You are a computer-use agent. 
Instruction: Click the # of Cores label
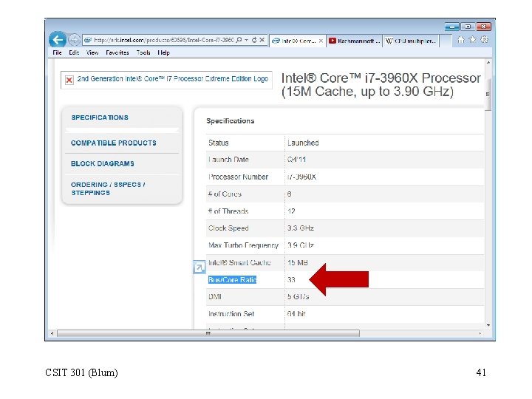click(x=225, y=194)
